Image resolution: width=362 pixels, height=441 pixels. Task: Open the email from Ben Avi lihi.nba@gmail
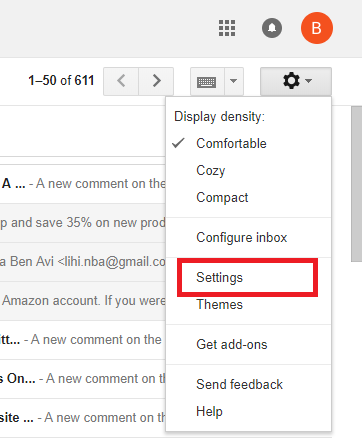click(x=83, y=262)
